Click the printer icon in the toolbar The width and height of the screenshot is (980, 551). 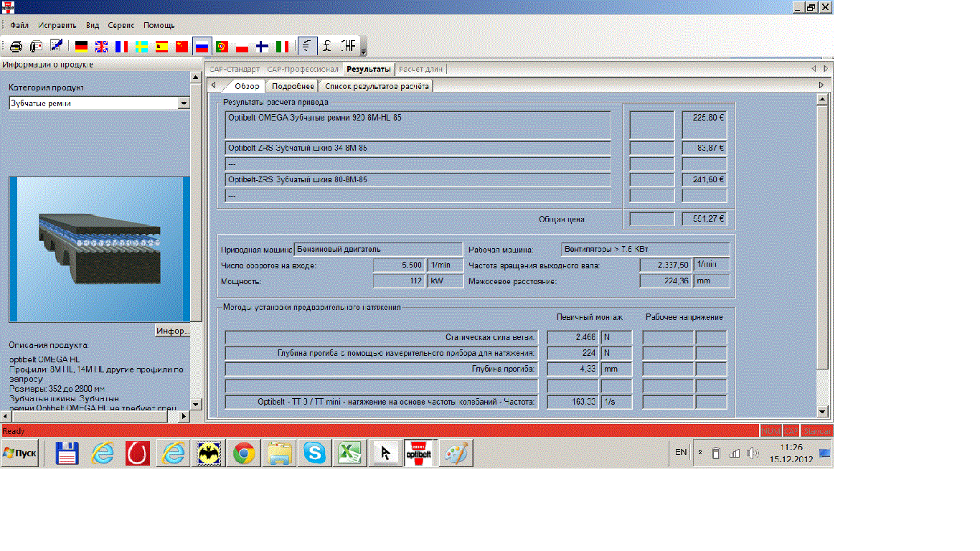coord(16,47)
